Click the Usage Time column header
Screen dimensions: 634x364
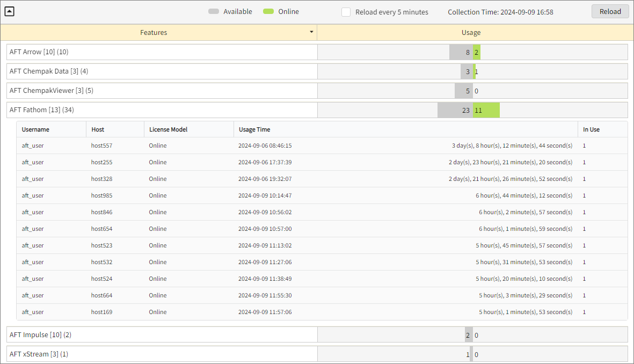[x=252, y=129]
